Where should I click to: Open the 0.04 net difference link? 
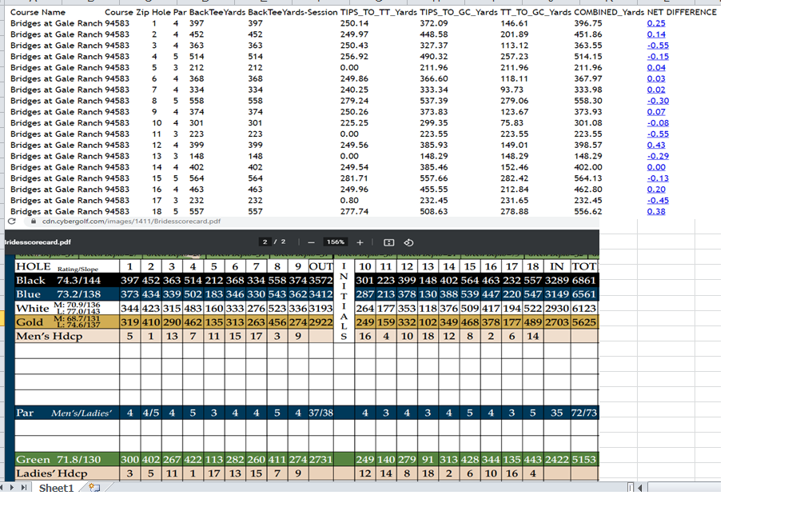tap(656, 67)
